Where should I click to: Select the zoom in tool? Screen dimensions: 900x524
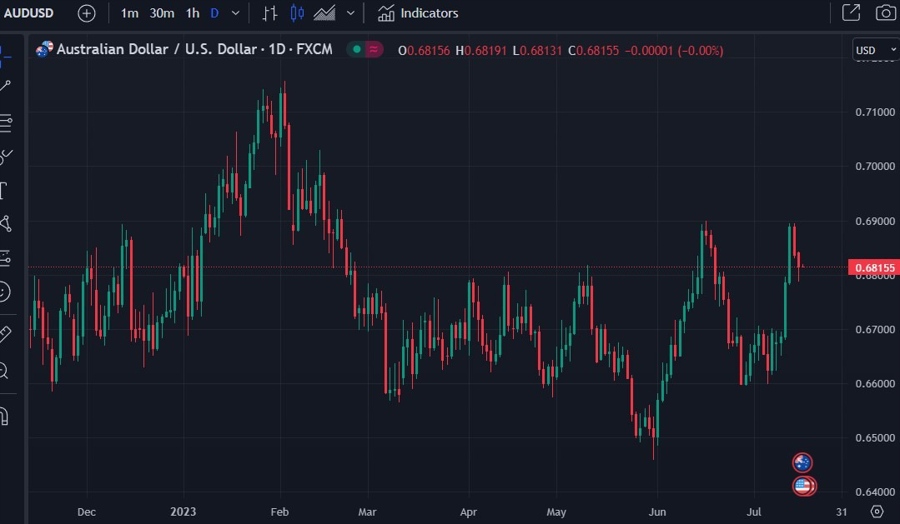[x=4, y=371]
